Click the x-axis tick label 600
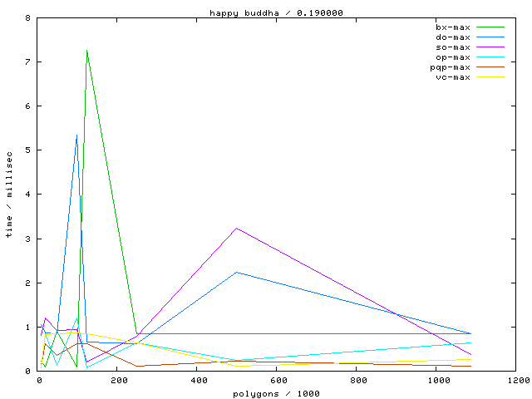The width and height of the screenshot is (532, 399). tap(278, 380)
